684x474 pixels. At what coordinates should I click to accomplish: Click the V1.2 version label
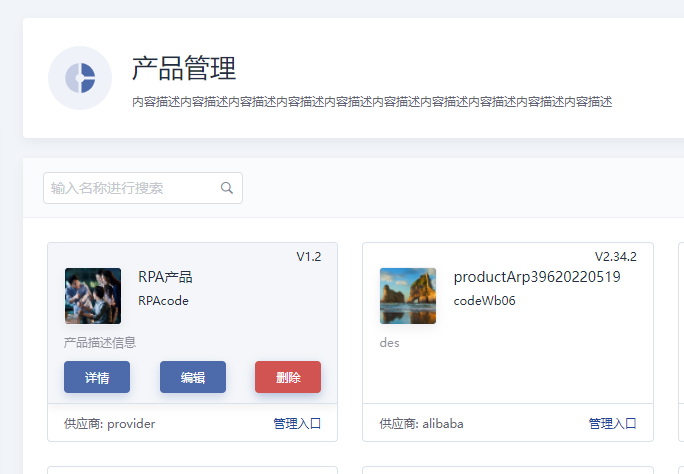point(309,257)
